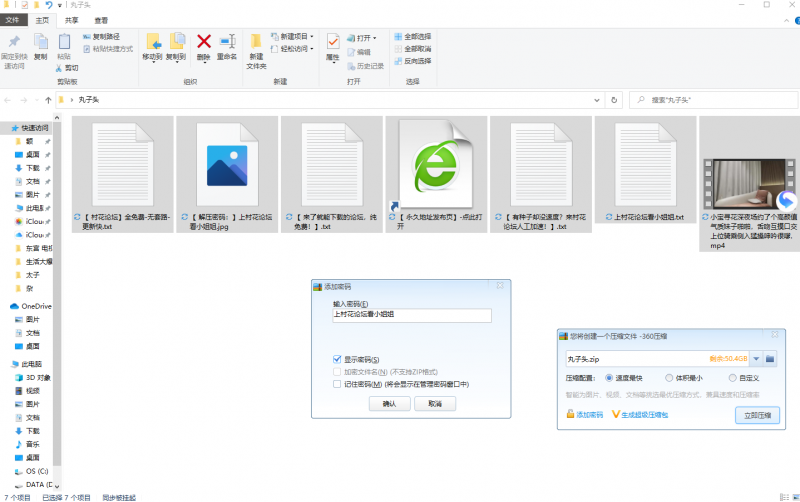Click the Pin to Quick Access icon
800x502 pixels.
coord(14,44)
